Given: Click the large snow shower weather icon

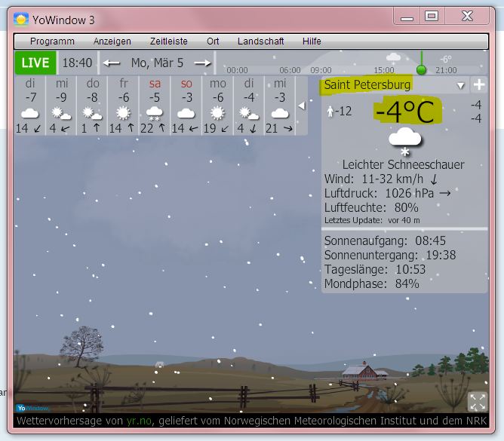Looking at the screenshot, I should tap(405, 142).
